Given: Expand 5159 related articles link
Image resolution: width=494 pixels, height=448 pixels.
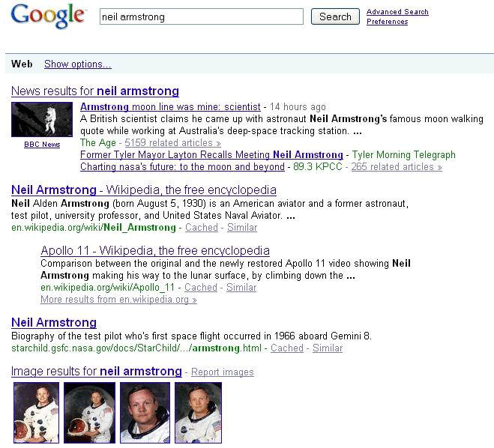Looking at the screenshot, I should pyautogui.click(x=172, y=142).
